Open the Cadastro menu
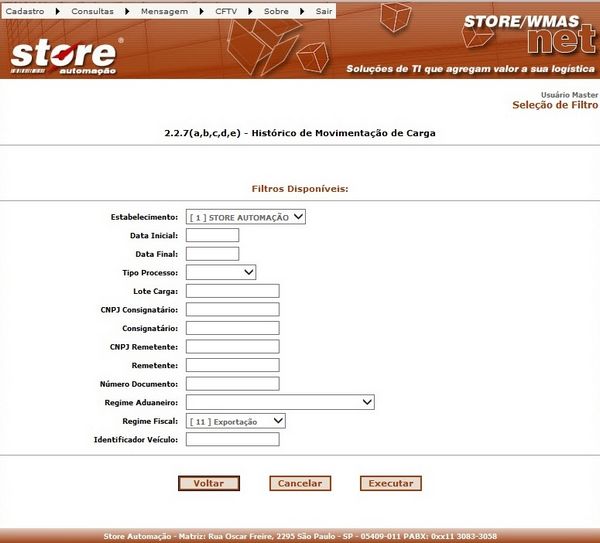 pos(26,10)
